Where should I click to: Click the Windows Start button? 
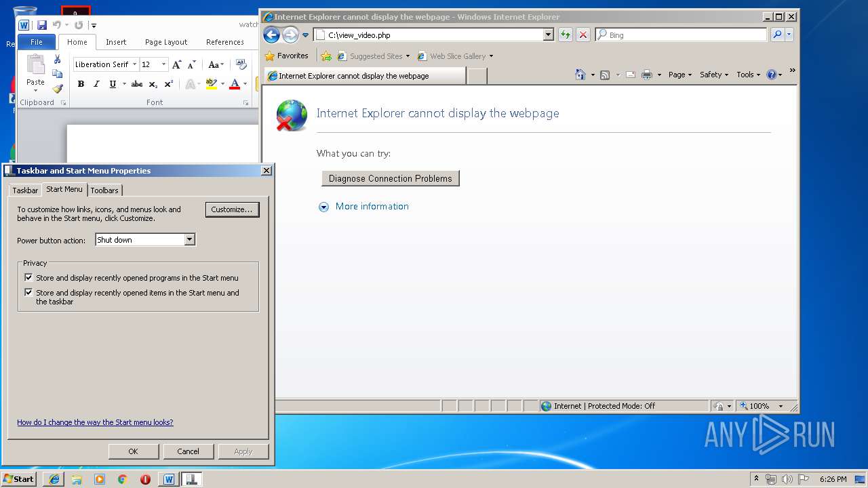[x=19, y=479]
